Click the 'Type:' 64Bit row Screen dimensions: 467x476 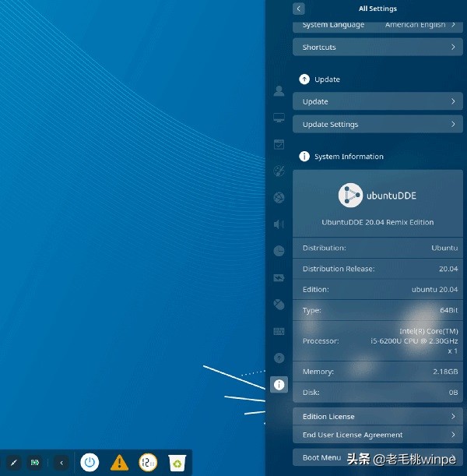377,310
